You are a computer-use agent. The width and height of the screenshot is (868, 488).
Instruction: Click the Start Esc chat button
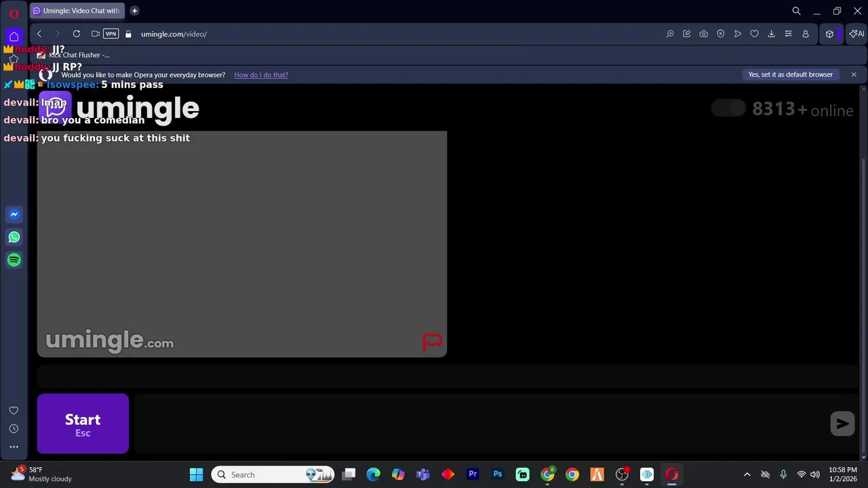83,424
